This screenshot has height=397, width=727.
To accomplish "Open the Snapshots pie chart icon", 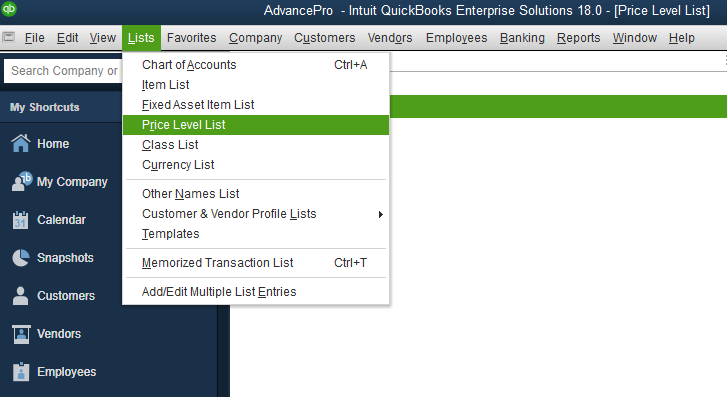I will [21, 258].
